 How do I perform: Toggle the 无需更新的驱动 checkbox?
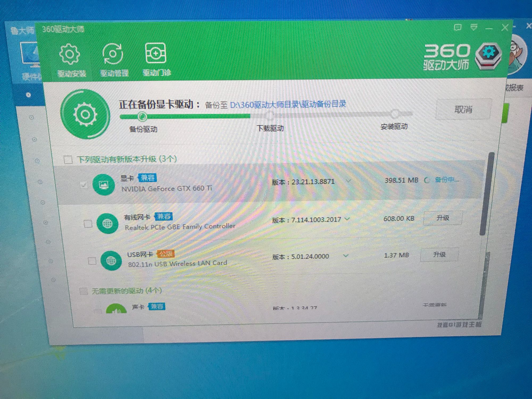pyautogui.click(x=84, y=291)
